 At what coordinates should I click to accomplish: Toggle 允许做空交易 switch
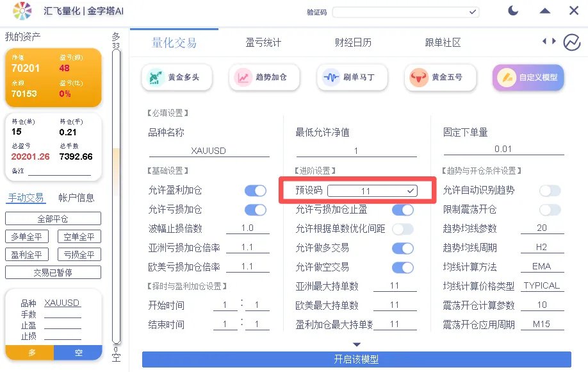pos(403,267)
